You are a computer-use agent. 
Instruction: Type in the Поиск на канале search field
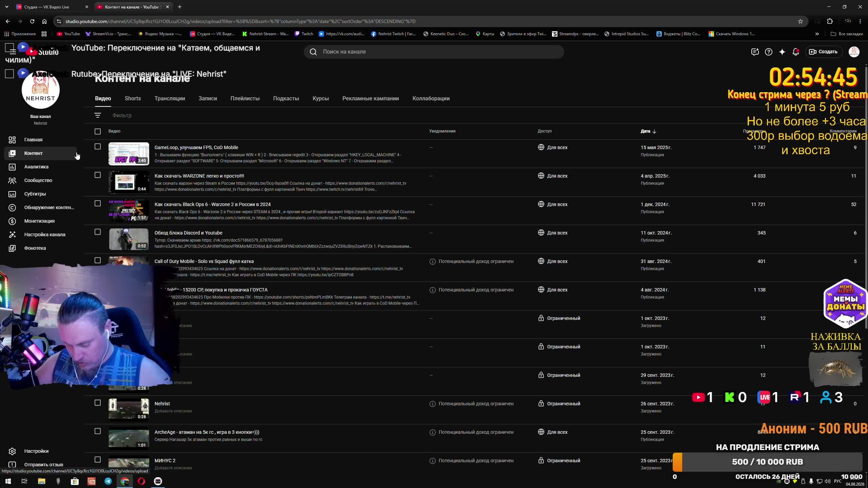(x=434, y=52)
